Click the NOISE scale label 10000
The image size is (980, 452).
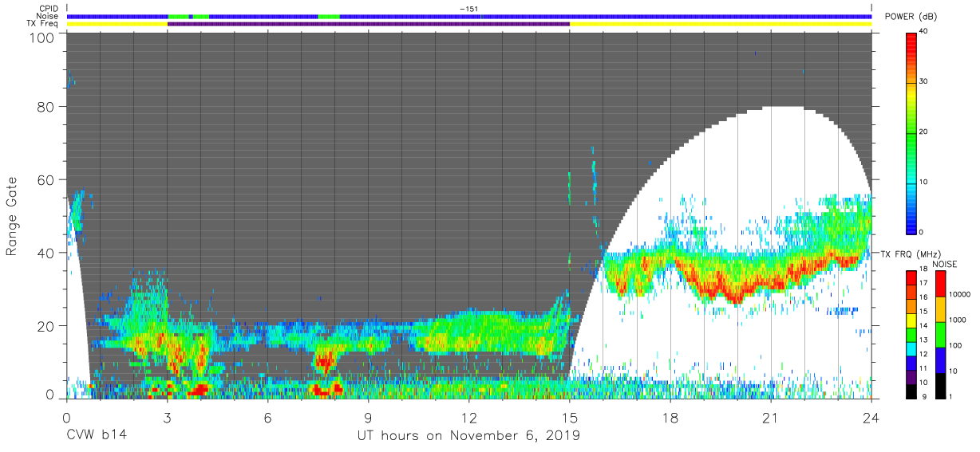point(960,295)
